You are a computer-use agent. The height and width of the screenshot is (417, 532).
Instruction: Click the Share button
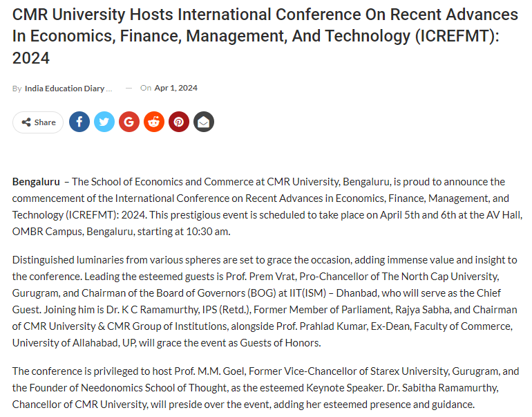pyautogui.click(x=38, y=122)
